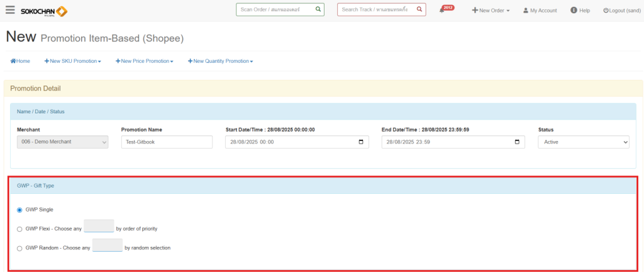Select the GWP Single radio option

[x=19, y=210]
